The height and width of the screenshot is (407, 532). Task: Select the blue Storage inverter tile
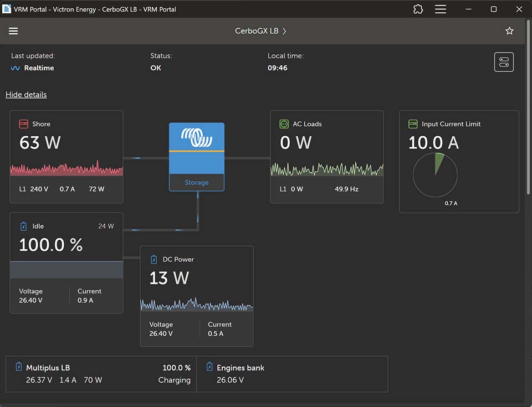coord(197,157)
